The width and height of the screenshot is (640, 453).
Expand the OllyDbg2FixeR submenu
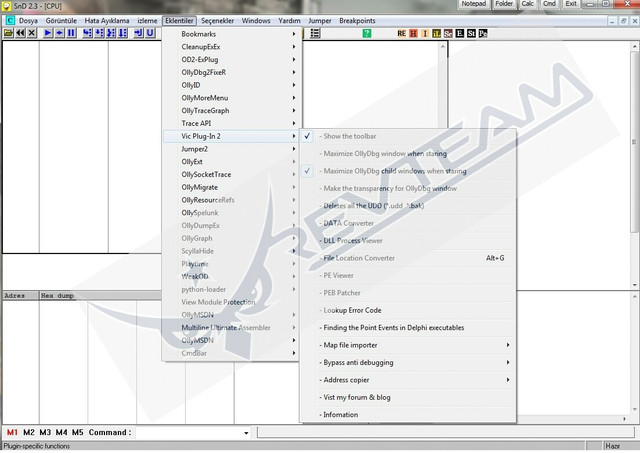231,72
